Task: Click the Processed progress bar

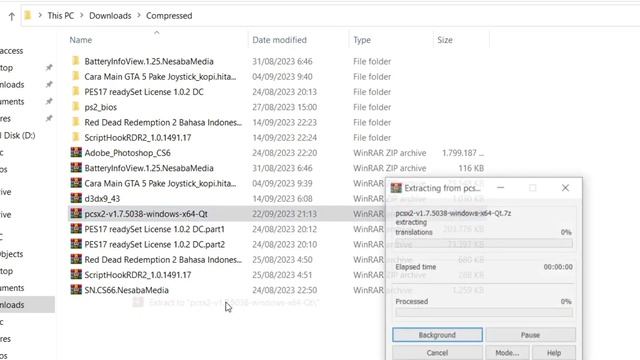Action: point(484,313)
